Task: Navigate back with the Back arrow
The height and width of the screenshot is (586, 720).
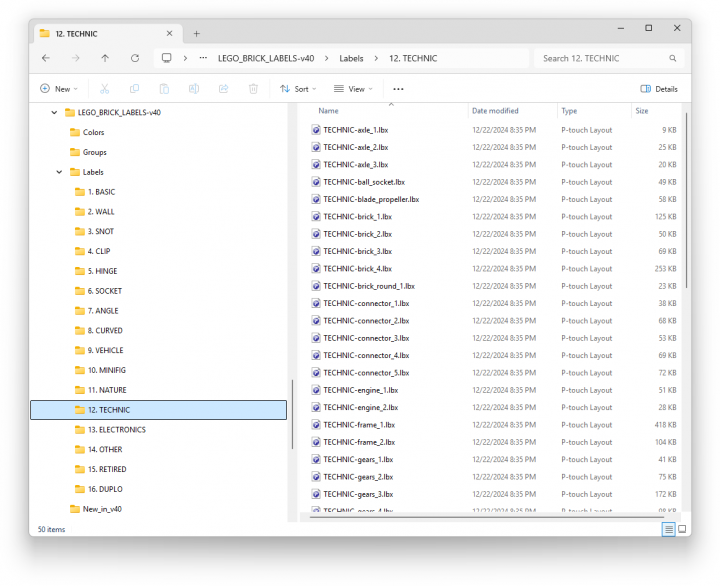Action: coord(46,58)
